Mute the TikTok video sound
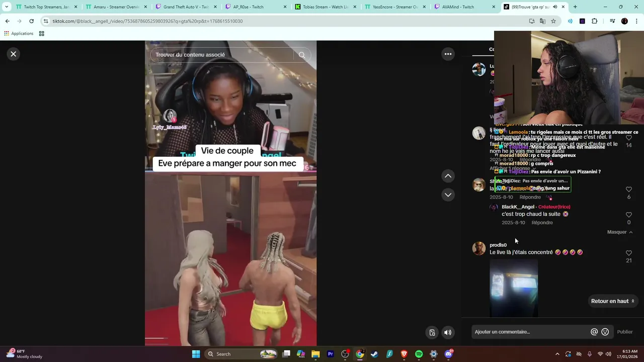Screen dimensions: 644x362 point(448,332)
